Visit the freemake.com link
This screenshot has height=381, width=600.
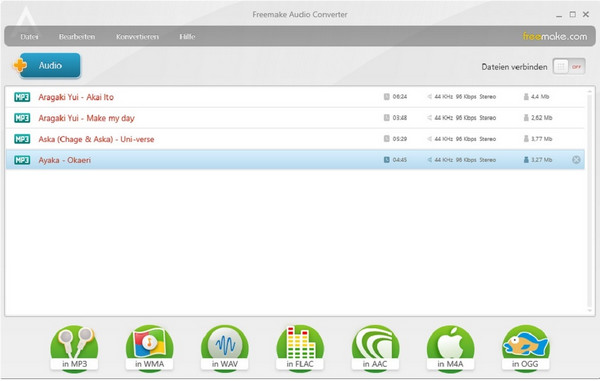[554, 36]
